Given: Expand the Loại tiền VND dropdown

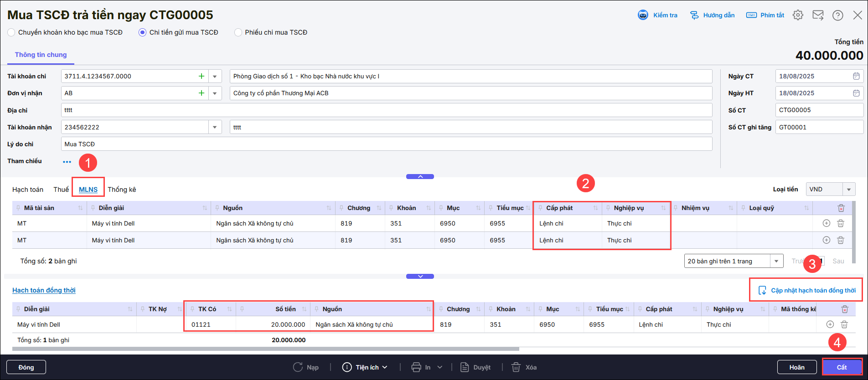Looking at the screenshot, I should pos(848,190).
